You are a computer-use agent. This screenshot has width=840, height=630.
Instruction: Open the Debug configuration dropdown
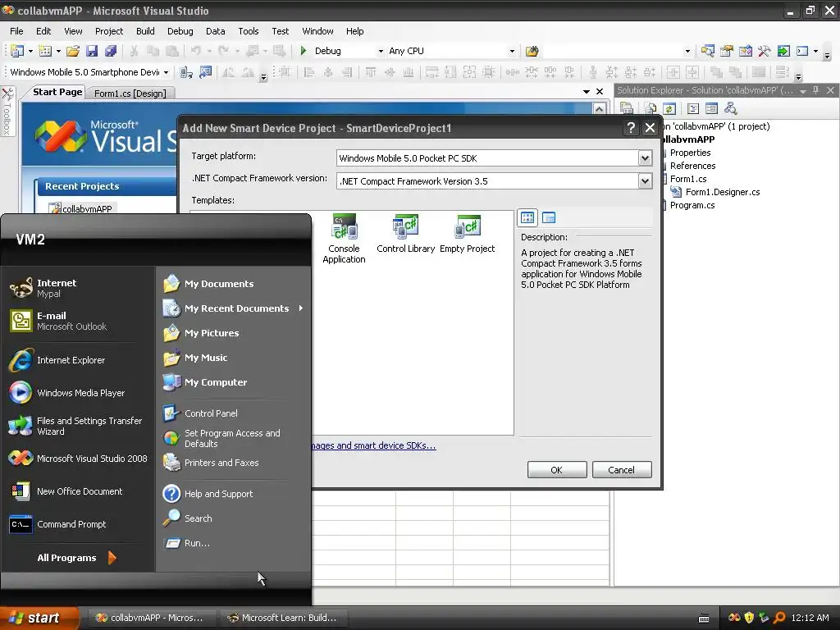[x=381, y=52]
